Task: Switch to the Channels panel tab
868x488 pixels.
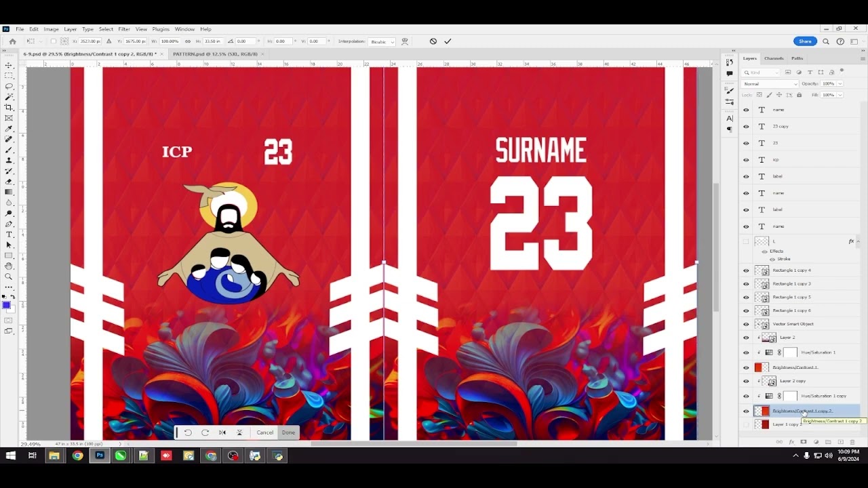Action: tap(774, 58)
